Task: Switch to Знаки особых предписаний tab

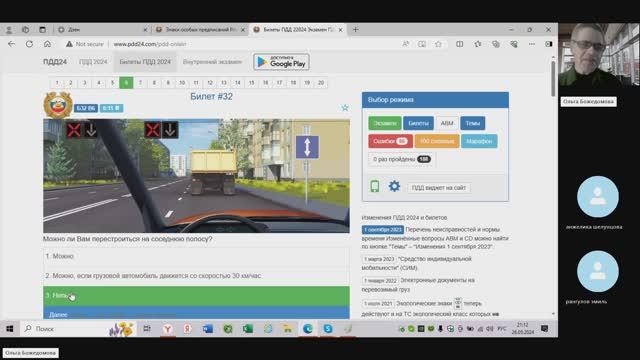Action: pyautogui.click(x=200, y=29)
